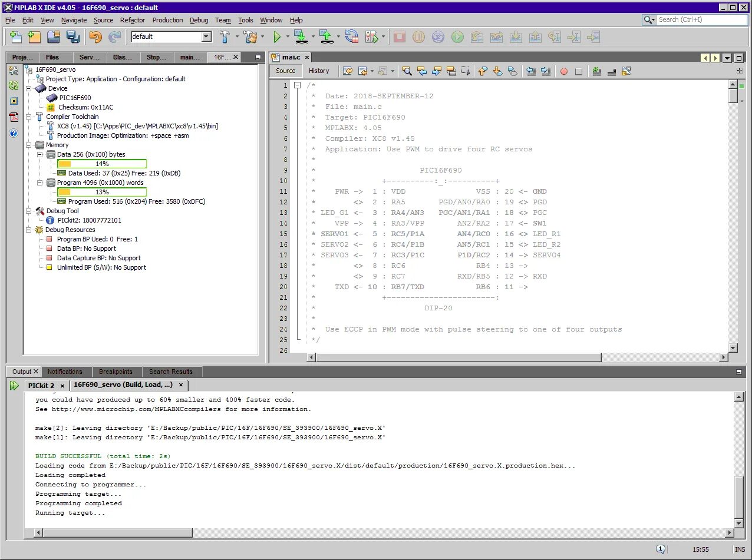The width and height of the screenshot is (752, 560).
Task: Close the mai.c editor tab
Action: pos(307,57)
